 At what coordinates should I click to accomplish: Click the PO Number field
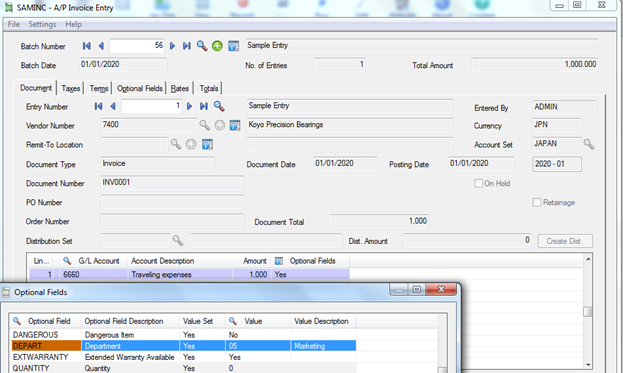click(x=172, y=202)
